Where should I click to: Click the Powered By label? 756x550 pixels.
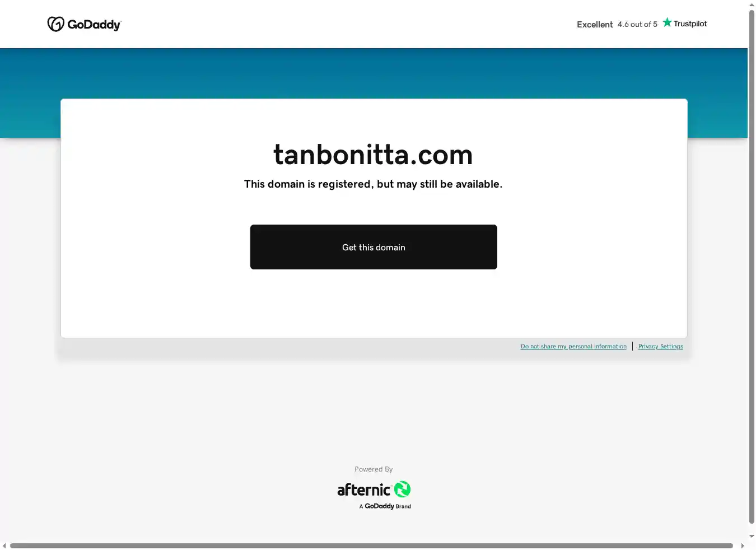[374, 469]
